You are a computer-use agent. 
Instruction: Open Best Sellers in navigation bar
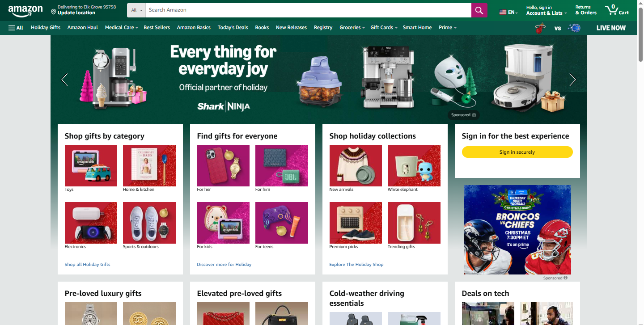pos(157,27)
